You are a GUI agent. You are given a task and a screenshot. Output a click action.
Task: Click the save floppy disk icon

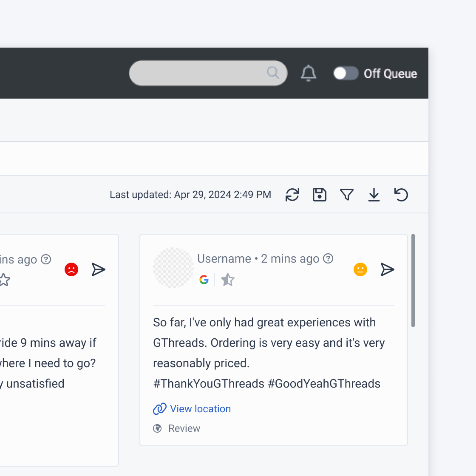coord(320,195)
